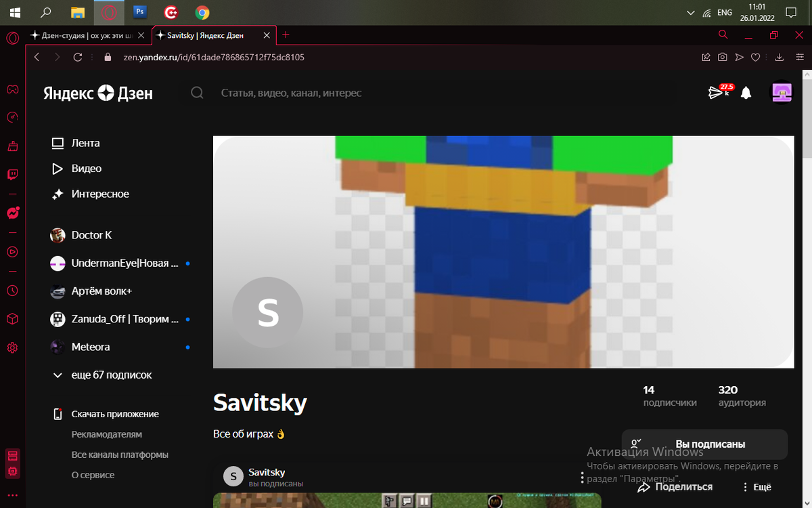Bookmark page with heart icon
This screenshot has width=812, height=508.
(756, 58)
